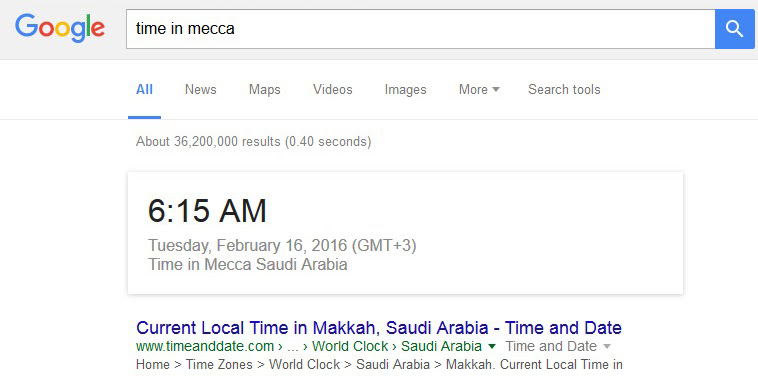Image resolution: width=758 pixels, height=376 pixels.
Task: Click the results count statistics text
Action: tap(253, 142)
